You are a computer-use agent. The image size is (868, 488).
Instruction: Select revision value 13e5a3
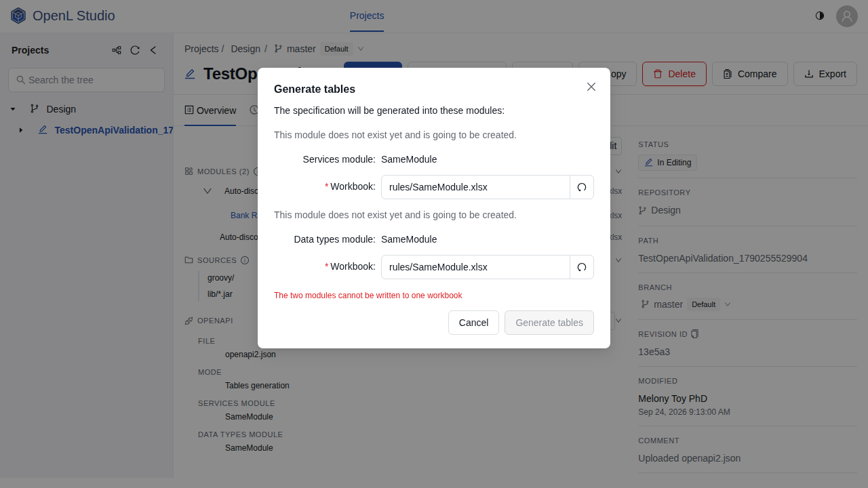click(x=654, y=352)
